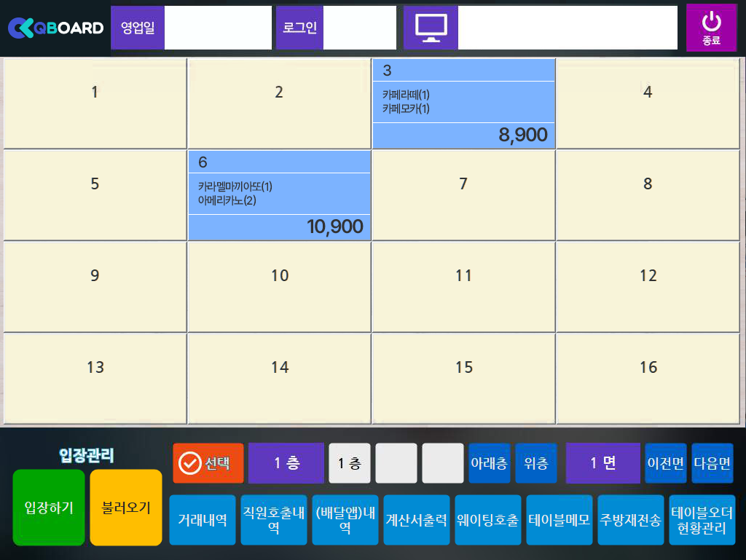
Task: Click the QBOARD logo
Action: [55, 28]
